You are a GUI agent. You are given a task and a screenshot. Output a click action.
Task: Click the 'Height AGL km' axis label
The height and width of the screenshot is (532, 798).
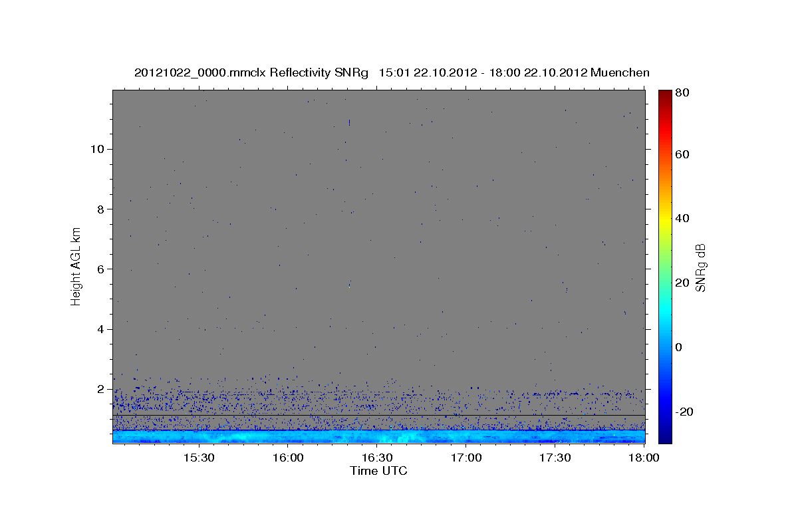click(x=76, y=266)
